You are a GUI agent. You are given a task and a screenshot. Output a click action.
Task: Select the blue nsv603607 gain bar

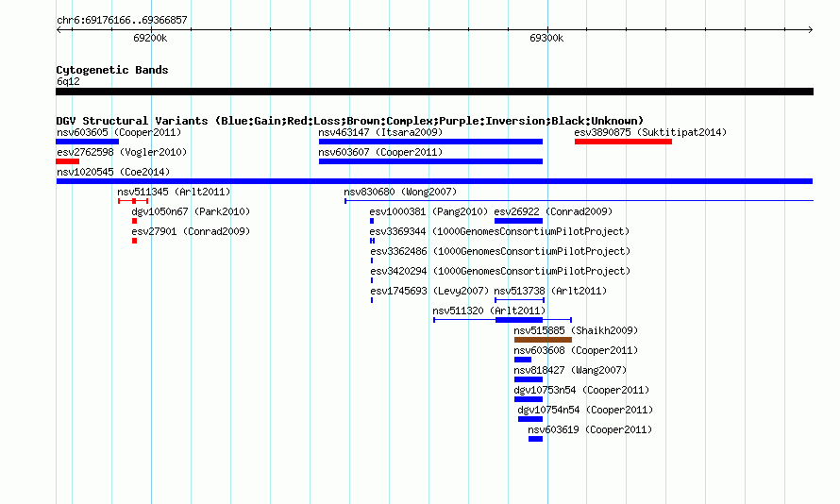[x=430, y=161]
